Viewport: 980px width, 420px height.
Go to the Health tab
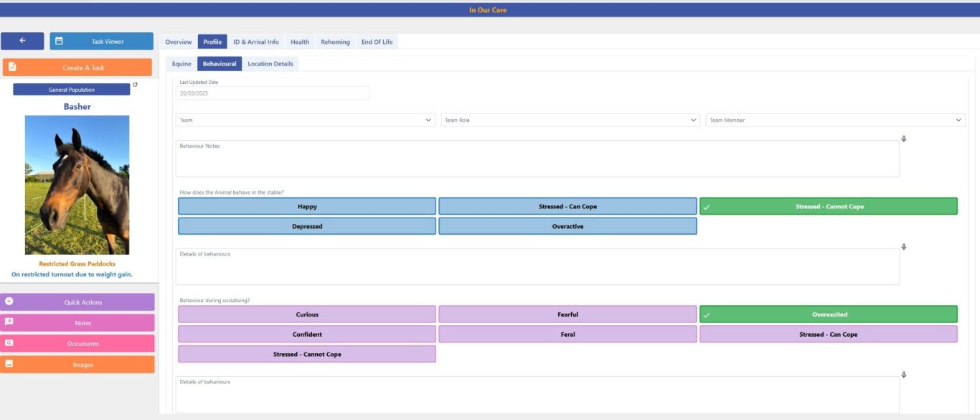[300, 42]
